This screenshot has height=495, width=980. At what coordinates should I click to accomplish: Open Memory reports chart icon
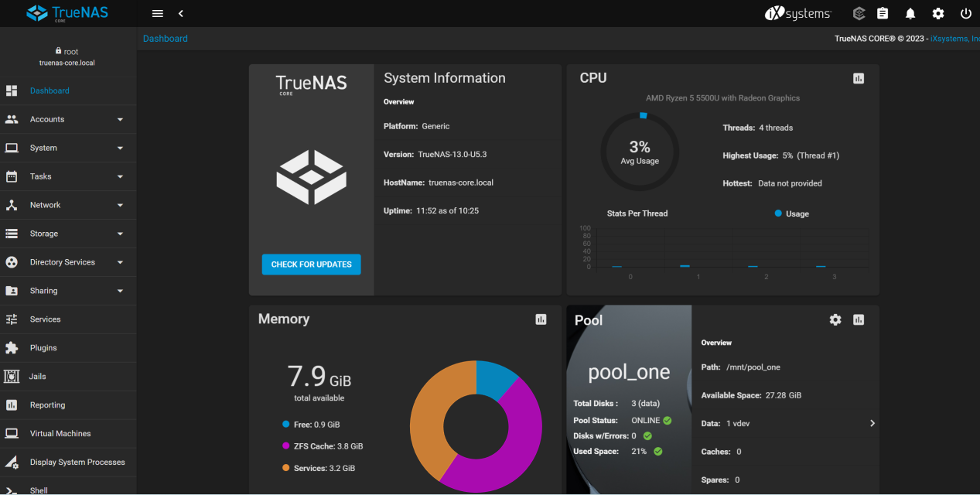[541, 319]
